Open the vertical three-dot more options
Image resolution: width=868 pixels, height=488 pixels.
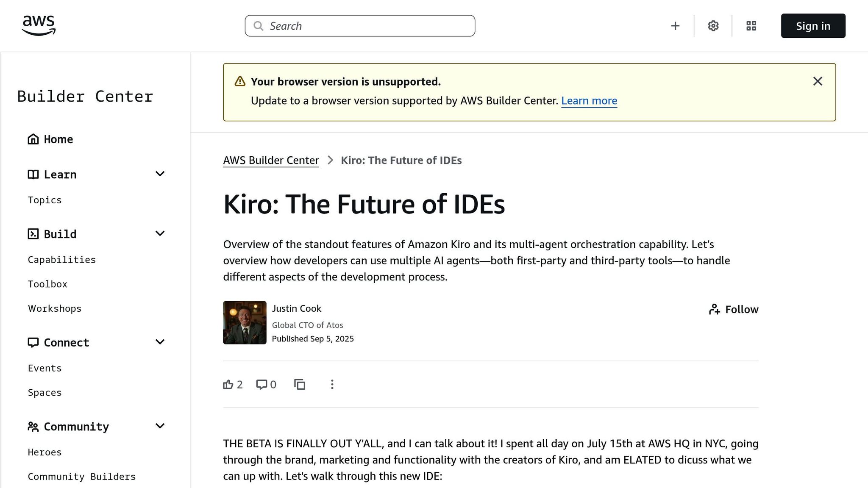pyautogui.click(x=332, y=384)
